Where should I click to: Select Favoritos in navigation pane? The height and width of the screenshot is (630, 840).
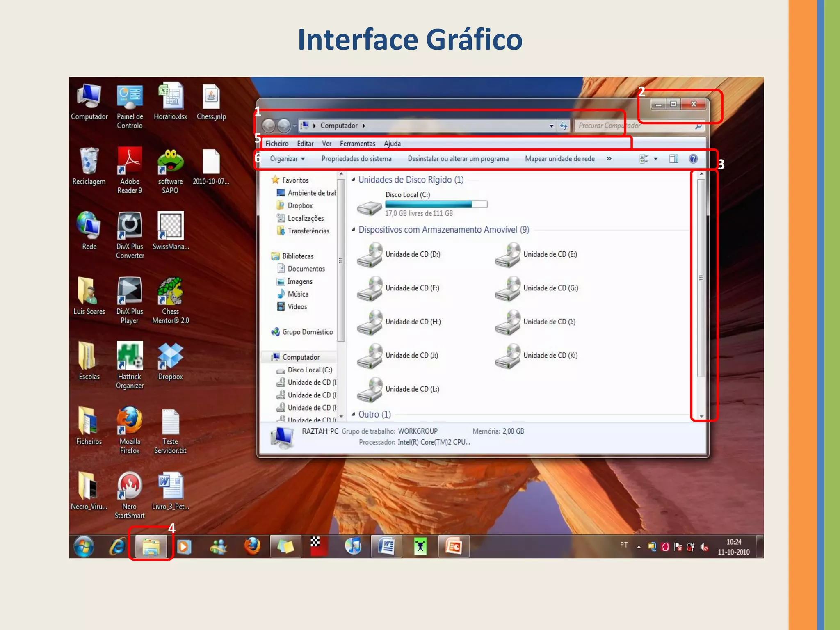pyautogui.click(x=290, y=180)
